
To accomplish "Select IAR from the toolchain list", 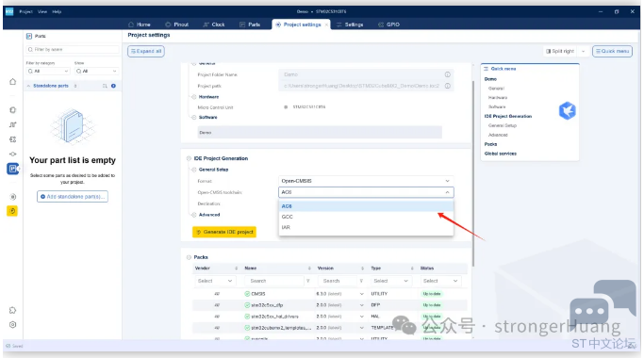I will pyautogui.click(x=366, y=227).
